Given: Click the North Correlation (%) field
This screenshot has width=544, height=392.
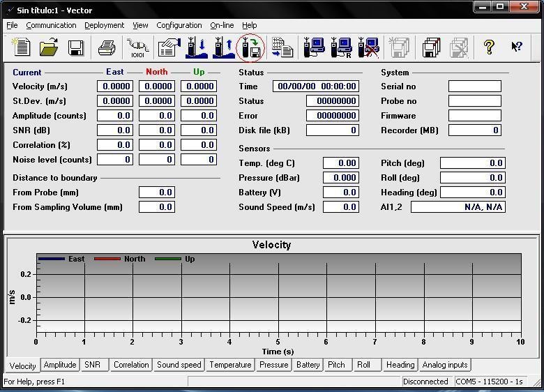Looking at the screenshot, I should 157,145.
